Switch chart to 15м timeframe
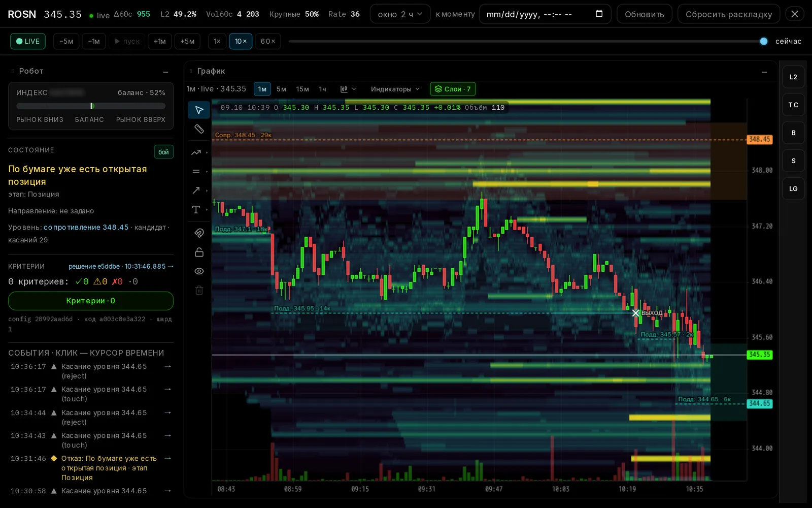 (302, 89)
